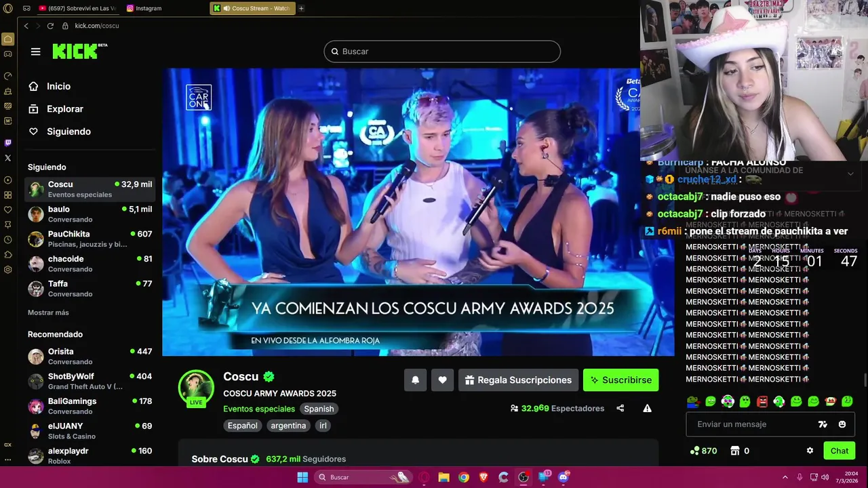This screenshot has width=868, height=488.
Task: Click the 7TV icon in chat box
Action: click(823, 424)
